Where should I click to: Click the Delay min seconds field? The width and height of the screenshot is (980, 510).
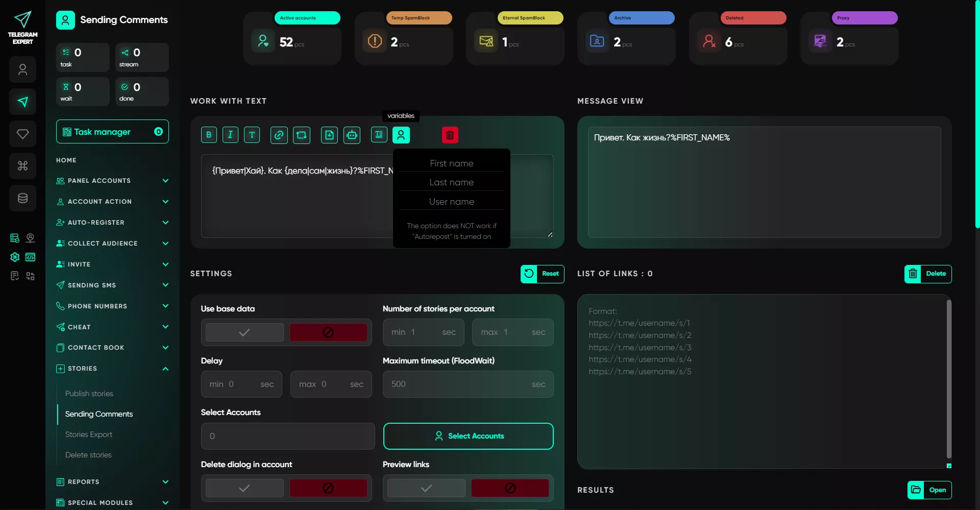click(241, 384)
